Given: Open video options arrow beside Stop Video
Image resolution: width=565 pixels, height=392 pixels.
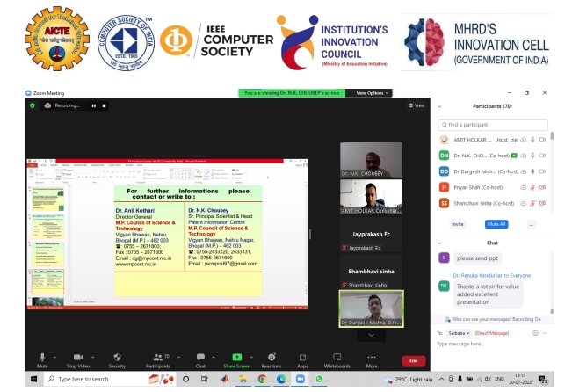Looking at the screenshot, I should [92, 358].
